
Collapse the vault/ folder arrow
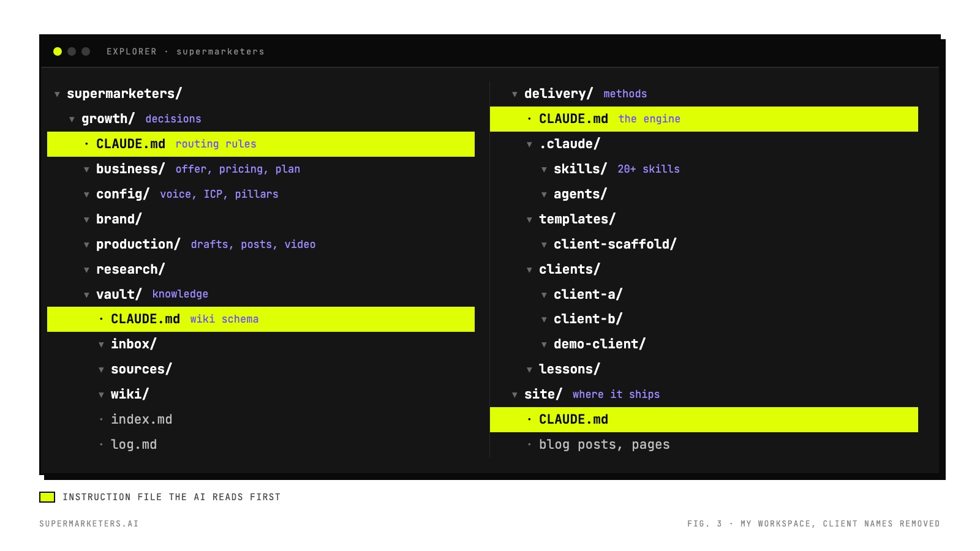(86, 295)
